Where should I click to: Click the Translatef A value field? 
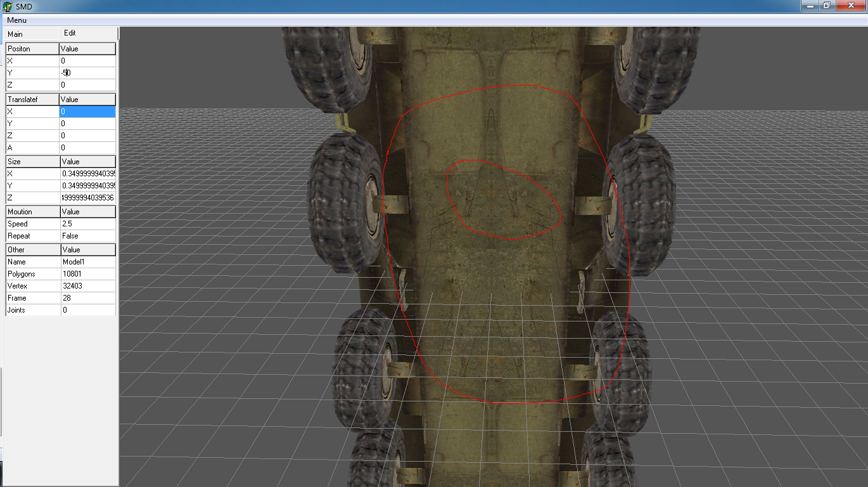[x=87, y=148]
